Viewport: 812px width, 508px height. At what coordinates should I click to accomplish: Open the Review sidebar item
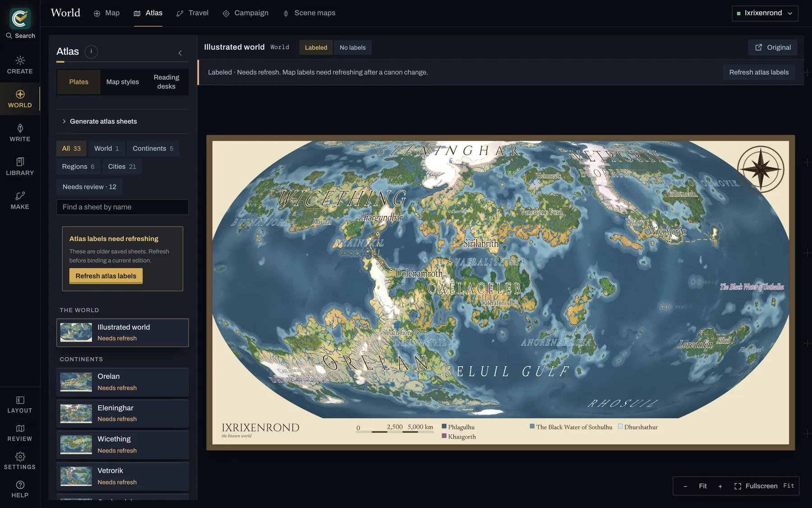(20, 433)
